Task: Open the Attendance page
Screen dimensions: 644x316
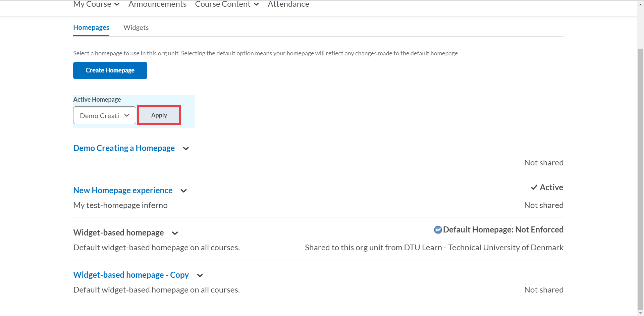Action: 288,4
